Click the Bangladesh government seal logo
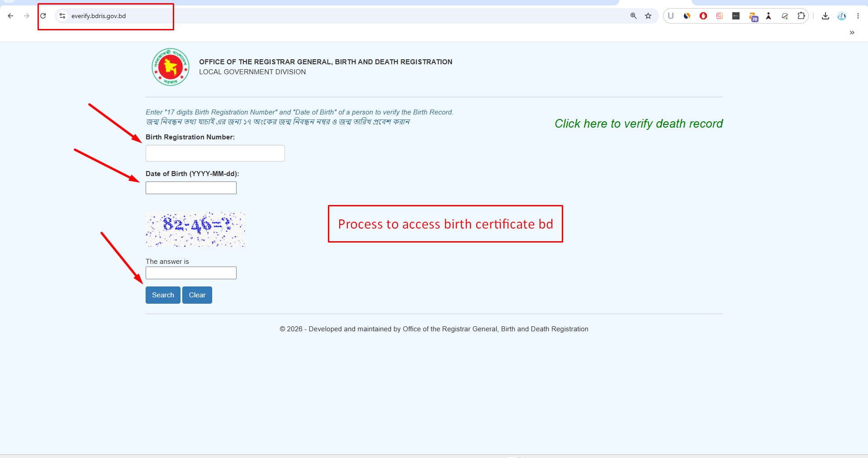The width and height of the screenshot is (868, 458). [171, 67]
